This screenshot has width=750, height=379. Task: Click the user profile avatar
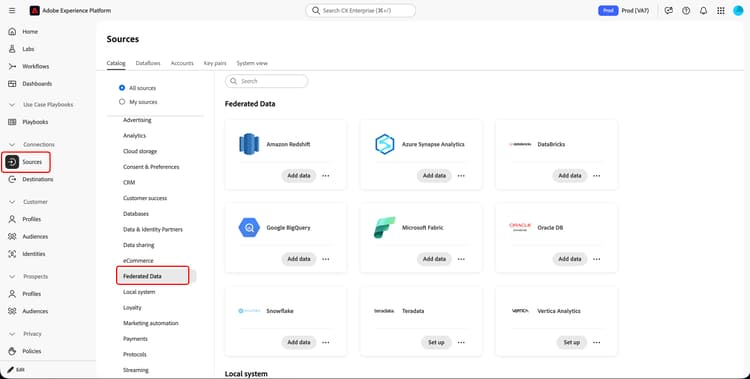738,11
